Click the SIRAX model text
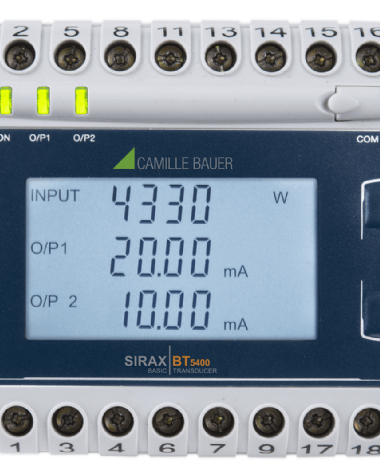 (x=145, y=361)
